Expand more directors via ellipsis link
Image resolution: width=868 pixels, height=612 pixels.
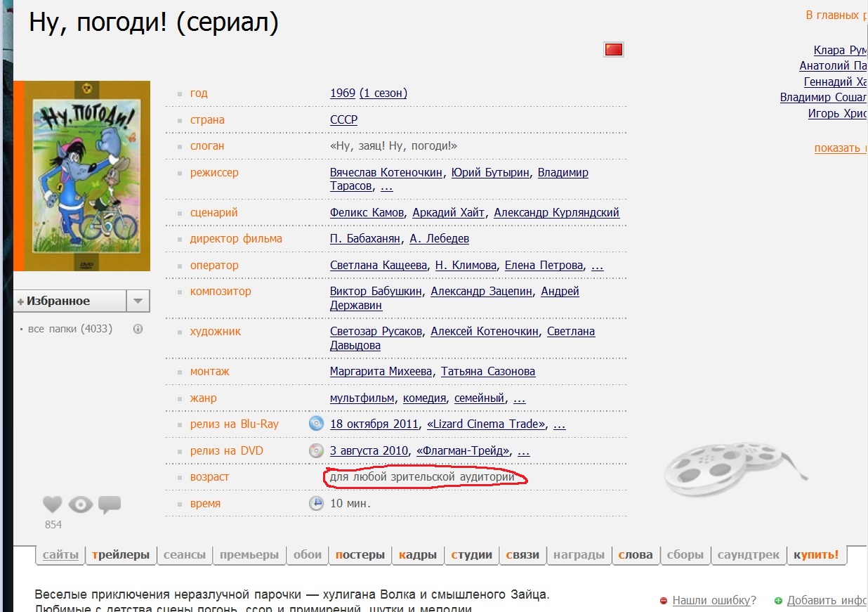click(386, 186)
